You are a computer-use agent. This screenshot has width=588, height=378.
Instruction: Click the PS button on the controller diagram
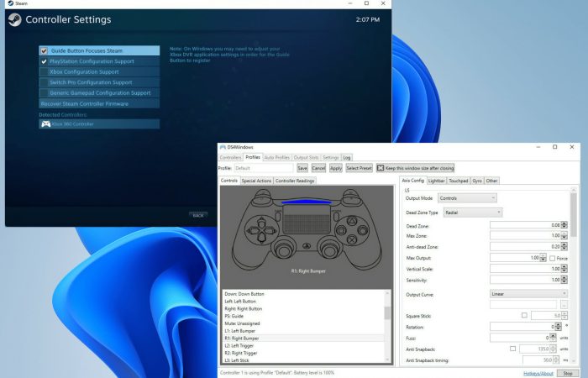pos(307,246)
